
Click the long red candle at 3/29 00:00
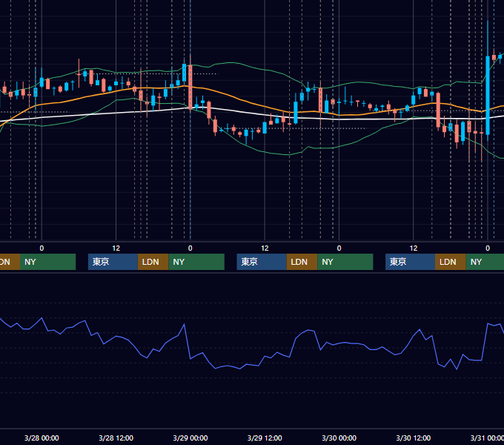pyautogui.click(x=190, y=87)
